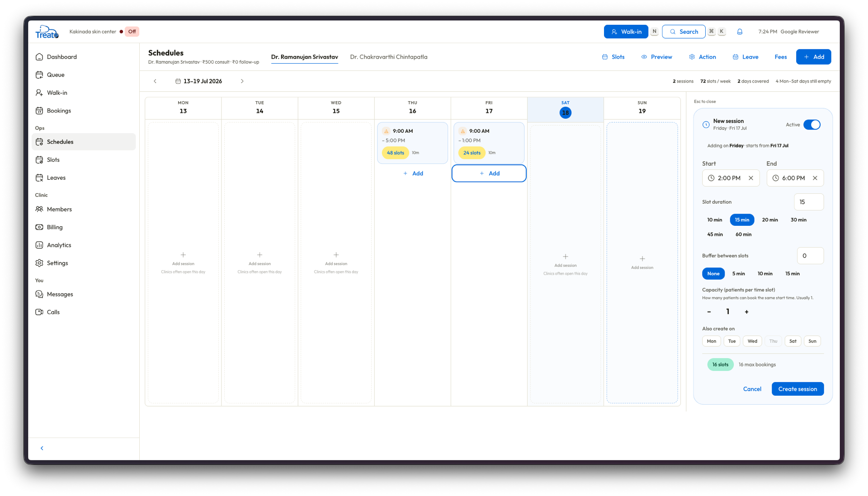Click Slots in schedule toolbar
The width and height of the screenshot is (868, 496).
point(613,57)
